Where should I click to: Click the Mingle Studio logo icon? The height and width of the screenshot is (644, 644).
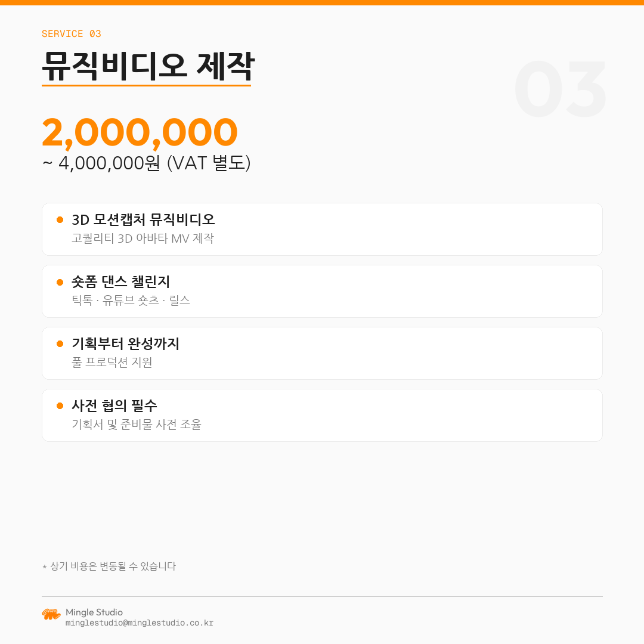pyautogui.click(x=51, y=614)
